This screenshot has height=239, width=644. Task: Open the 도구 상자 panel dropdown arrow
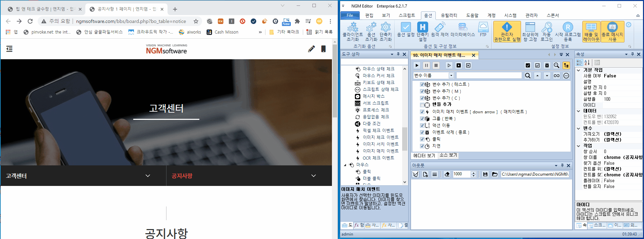[392, 54]
